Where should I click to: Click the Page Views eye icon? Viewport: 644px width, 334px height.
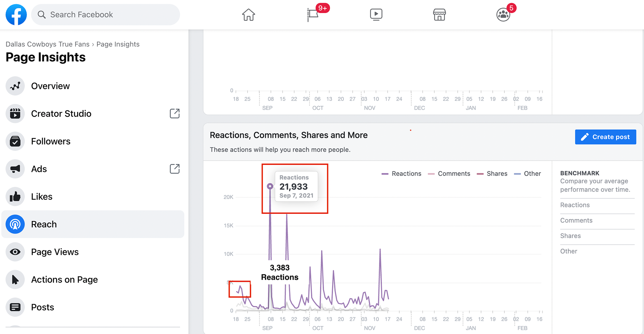click(x=15, y=252)
